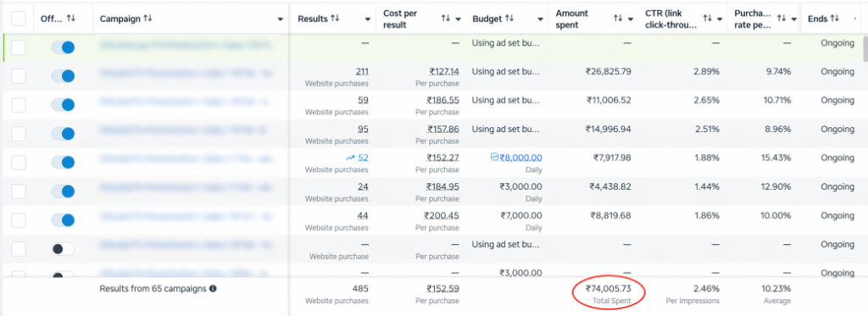
Task: Select the 12.90% purchase rate cell
Action: (x=776, y=186)
